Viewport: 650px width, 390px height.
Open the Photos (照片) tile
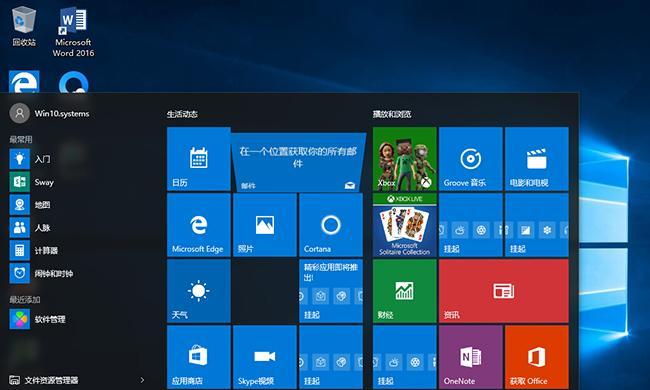(265, 225)
